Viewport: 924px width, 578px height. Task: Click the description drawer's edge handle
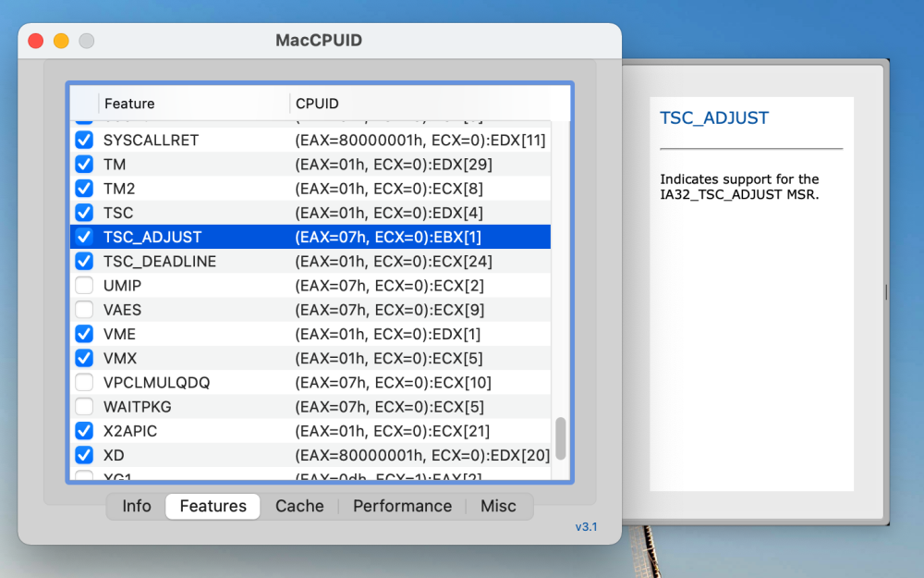[x=886, y=292]
